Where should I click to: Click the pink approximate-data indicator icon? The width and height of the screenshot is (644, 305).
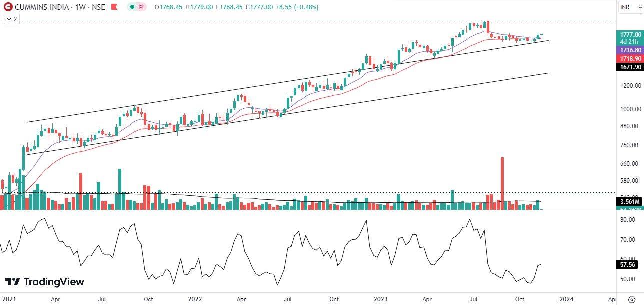(x=142, y=7)
